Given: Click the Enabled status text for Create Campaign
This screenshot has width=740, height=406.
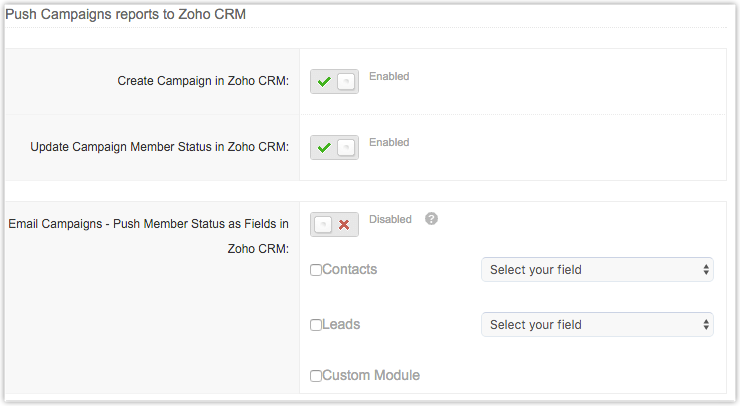Looking at the screenshot, I should (x=389, y=76).
